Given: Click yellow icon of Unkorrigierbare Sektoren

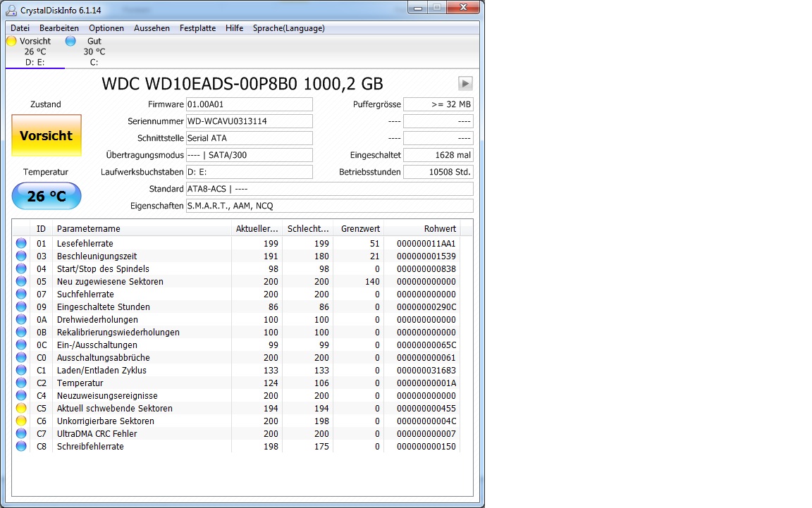Looking at the screenshot, I should [x=20, y=421].
